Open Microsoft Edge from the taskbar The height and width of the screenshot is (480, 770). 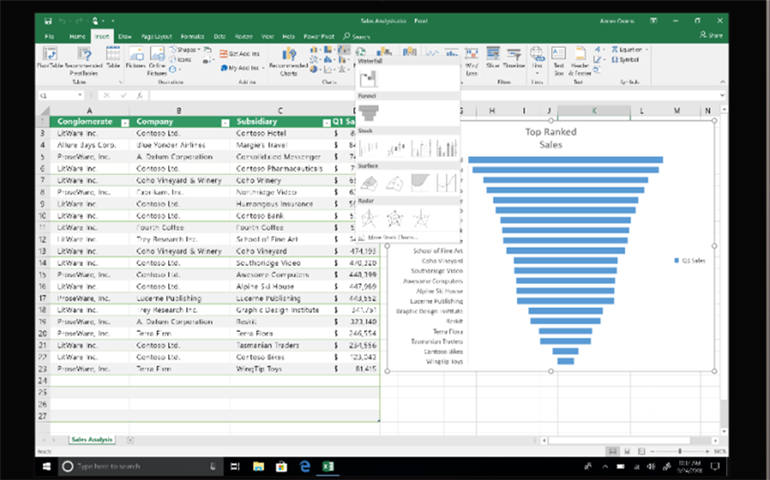[x=304, y=466]
